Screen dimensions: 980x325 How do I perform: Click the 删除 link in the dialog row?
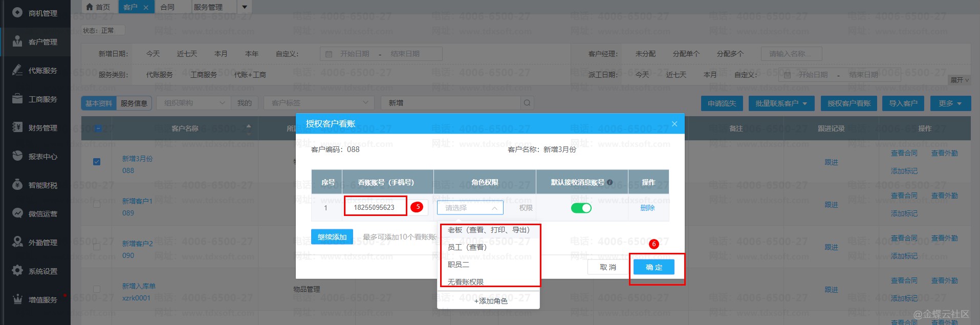tap(647, 208)
